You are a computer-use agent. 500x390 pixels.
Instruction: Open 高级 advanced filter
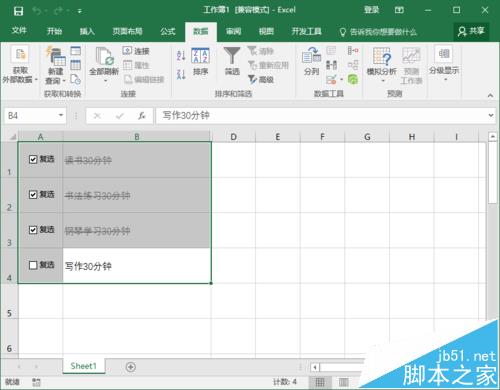coord(261,79)
